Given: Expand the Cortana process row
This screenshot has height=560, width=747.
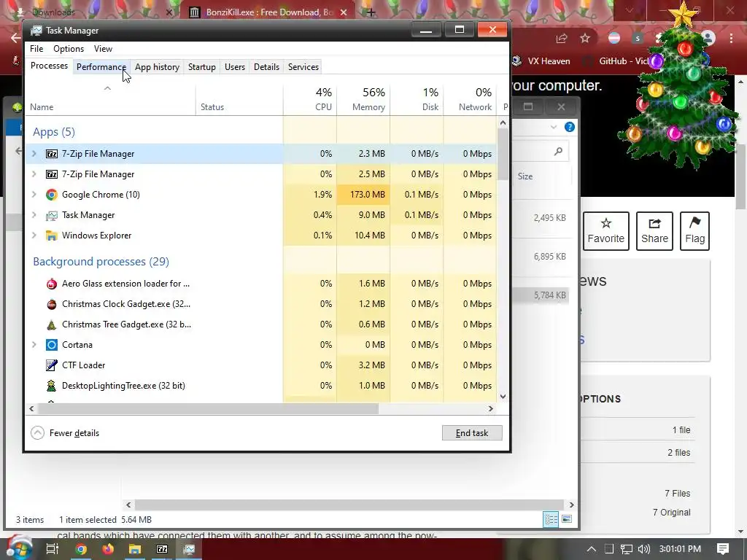Looking at the screenshot, I should coord(34,345).
